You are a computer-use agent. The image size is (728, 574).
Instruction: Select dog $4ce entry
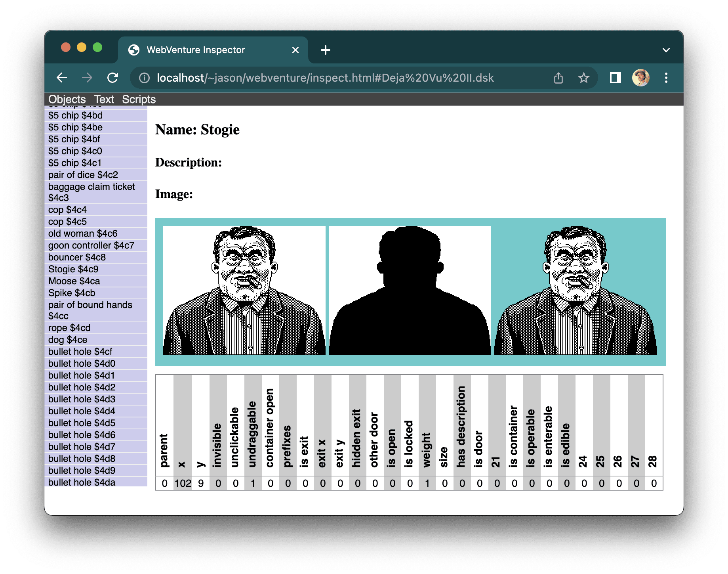pyautogui.click(x=96, y=340)
